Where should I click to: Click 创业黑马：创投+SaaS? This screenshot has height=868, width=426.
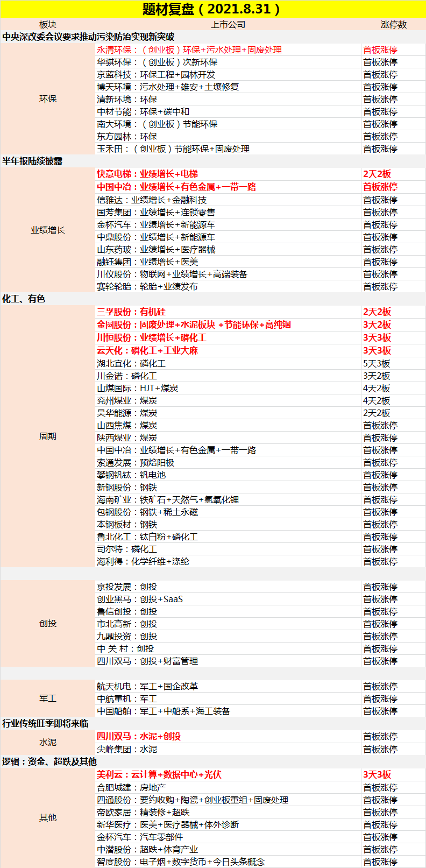coord(140,599)
